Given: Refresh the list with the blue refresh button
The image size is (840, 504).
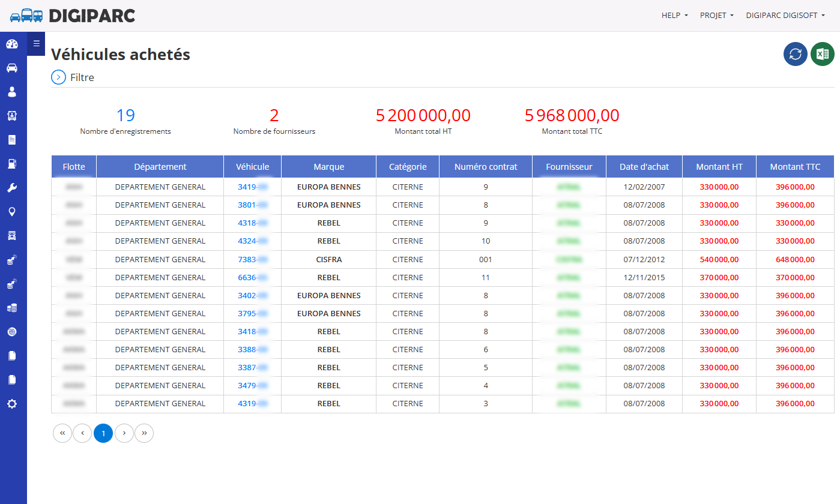Looking at the screenshot, I should pyautogui.click(x=796, y=54).
